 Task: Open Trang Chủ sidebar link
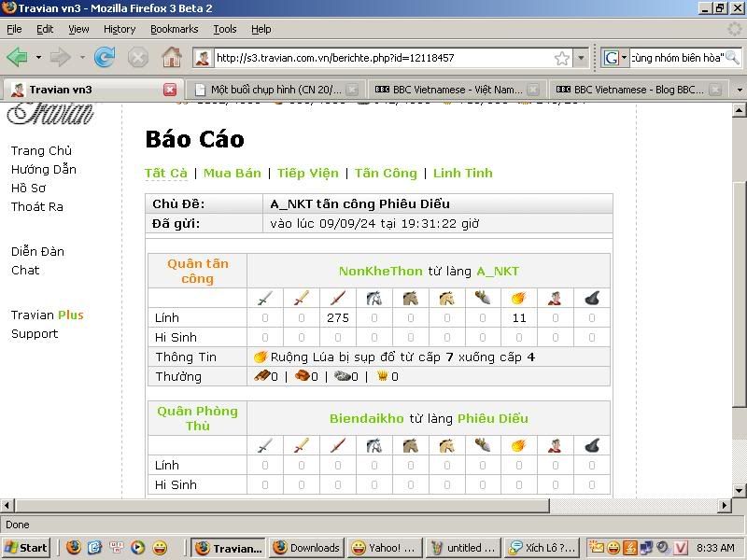(41, 151)
